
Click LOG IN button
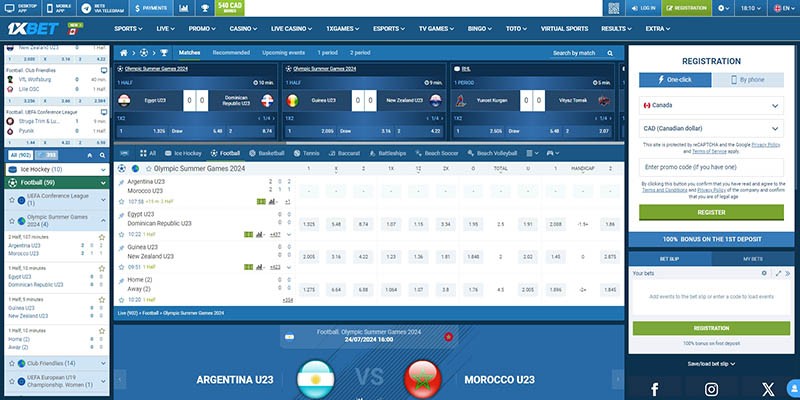point(643,8)
